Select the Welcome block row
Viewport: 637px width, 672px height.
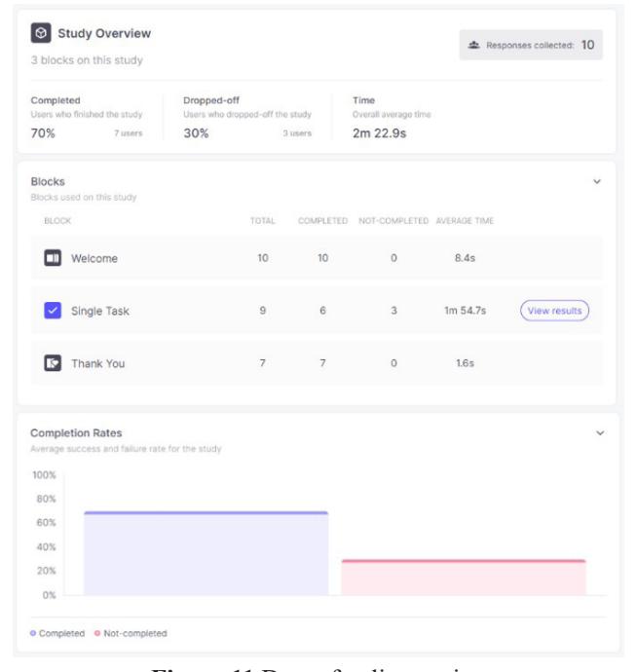click(x=317, y=258)
